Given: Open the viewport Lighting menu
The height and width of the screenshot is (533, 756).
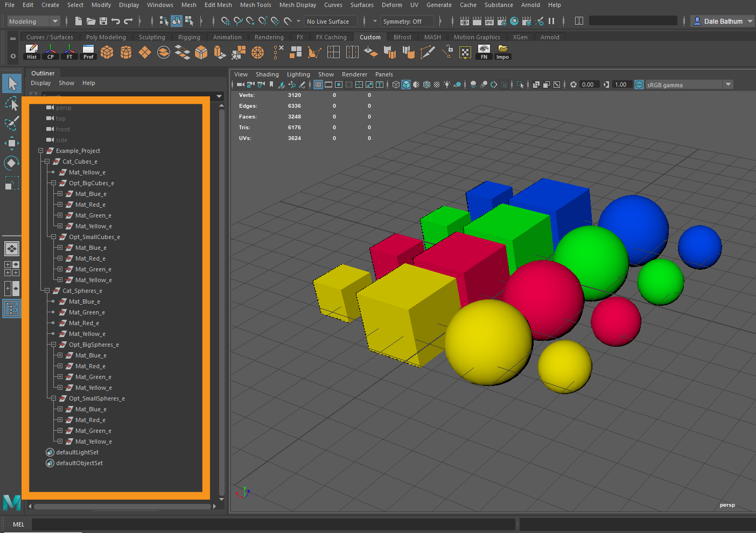Looking at the screenshot, I should tap(298, 74).
